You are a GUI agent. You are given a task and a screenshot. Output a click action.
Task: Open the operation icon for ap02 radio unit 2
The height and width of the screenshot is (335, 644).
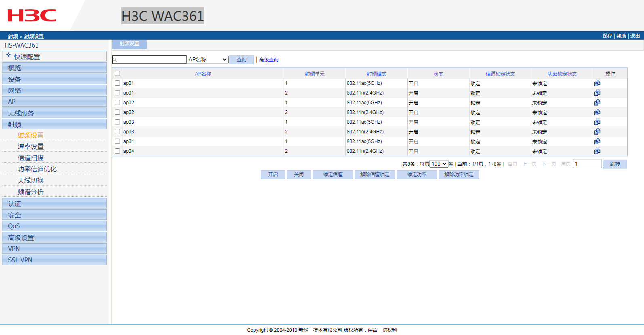point(597,112)
